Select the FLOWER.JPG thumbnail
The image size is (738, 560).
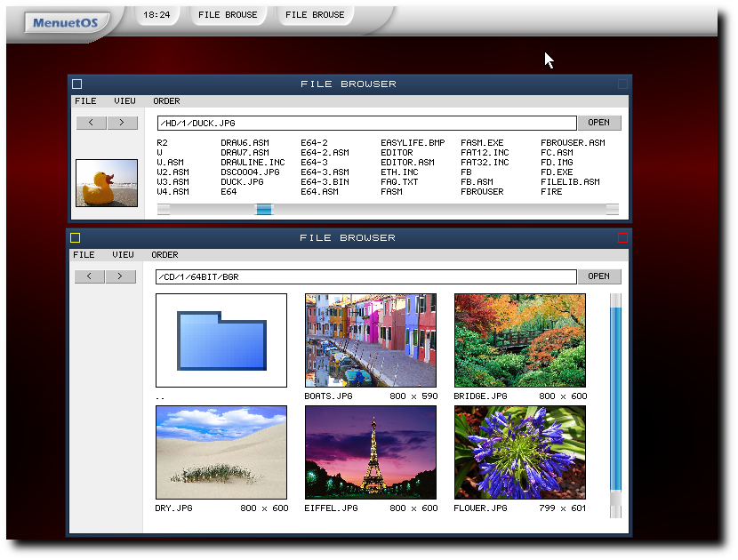pos(520,452)
